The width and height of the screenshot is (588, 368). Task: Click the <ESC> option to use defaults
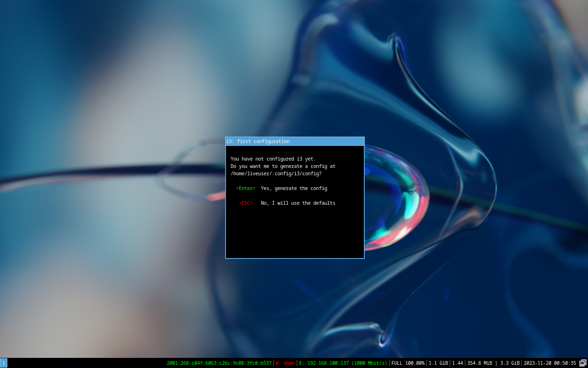coord(246,203)
